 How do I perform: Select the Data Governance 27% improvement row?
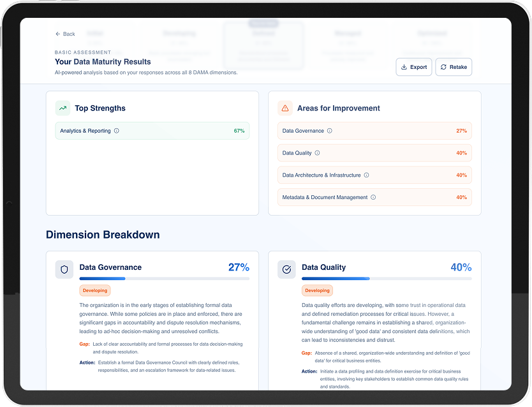pos(374,131)
